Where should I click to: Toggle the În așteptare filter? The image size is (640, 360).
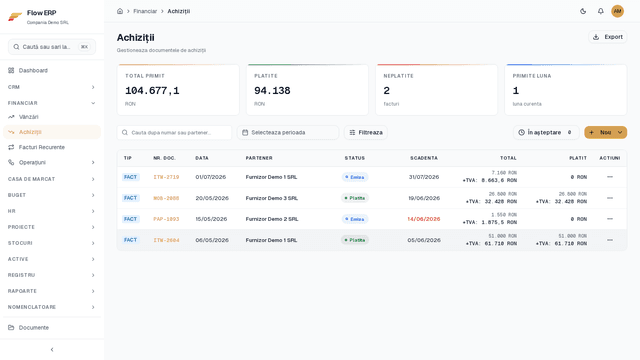click(x=546, y=133)
